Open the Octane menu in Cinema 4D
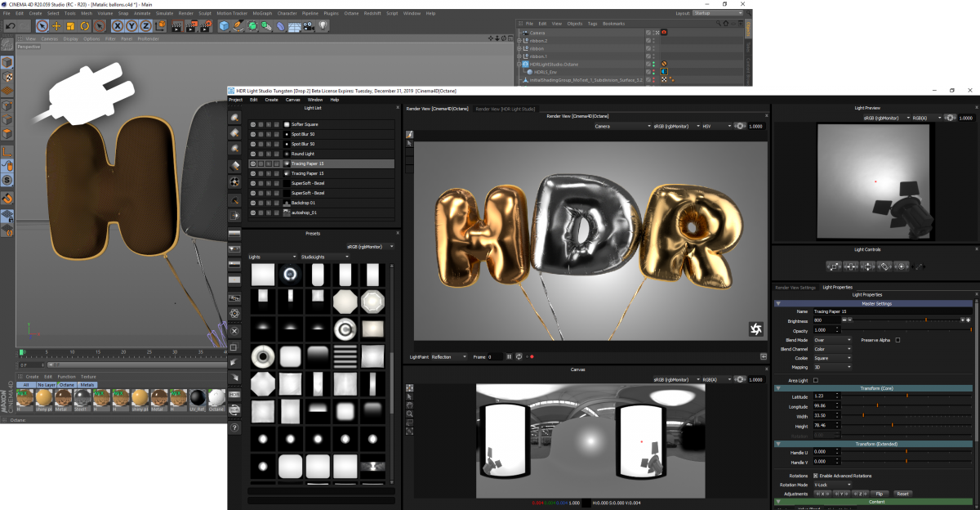980x510 pixels. click(351, 13)
